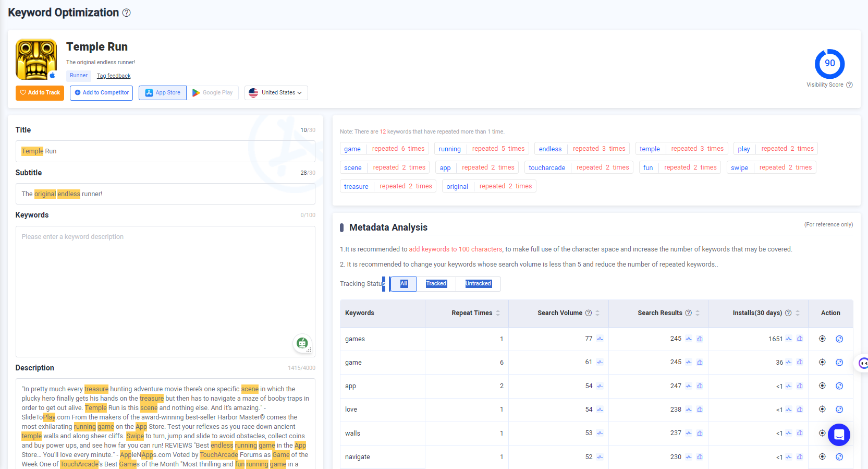View search results trend for games row
This screenshot has width=868, height=469.
click(689, 339)
